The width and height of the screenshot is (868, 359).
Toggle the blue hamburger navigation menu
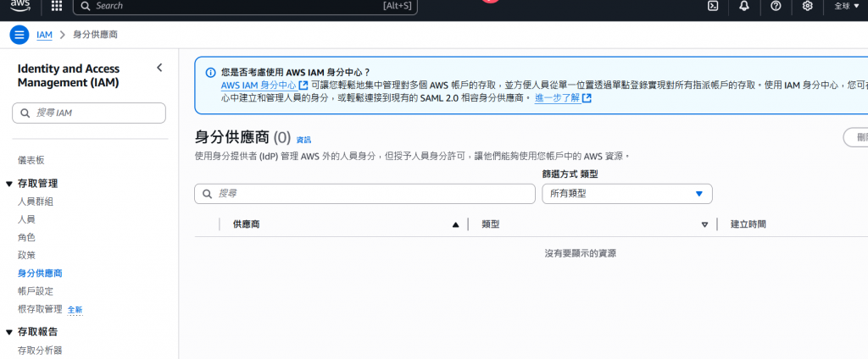point(19,35)
